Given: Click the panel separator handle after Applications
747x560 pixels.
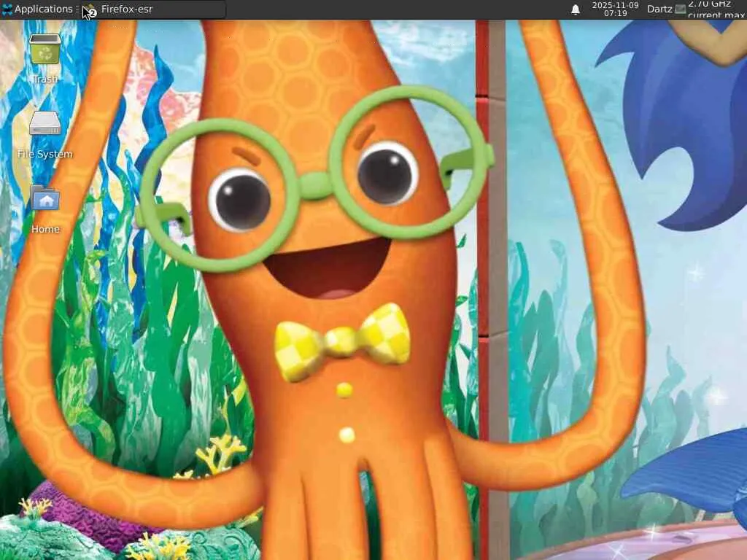Looking at the screenshot, I should (x=77, y=9).
